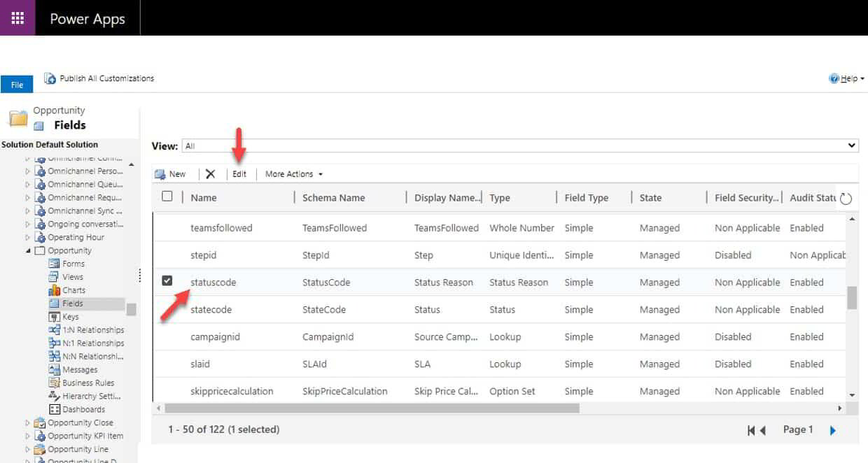Collapse the Opportunity tree node
Image resolution: width=868 pixels, height=463 pixels.
tap(29, 250)
